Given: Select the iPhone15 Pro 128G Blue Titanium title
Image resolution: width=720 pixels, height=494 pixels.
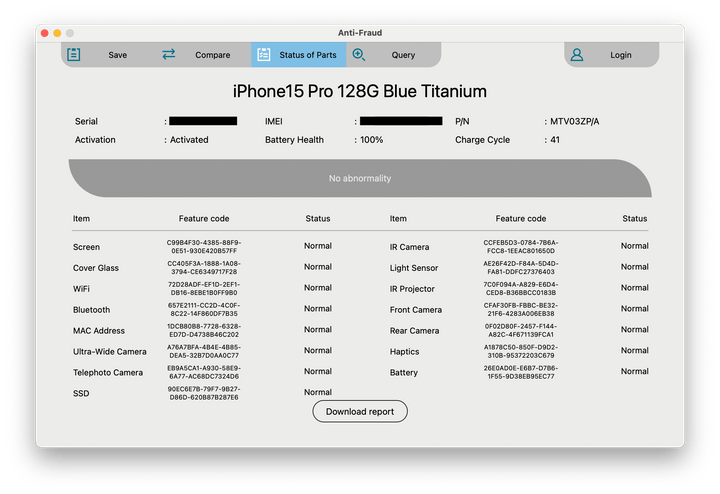Looking at the screenshot, I should (360, 91).
